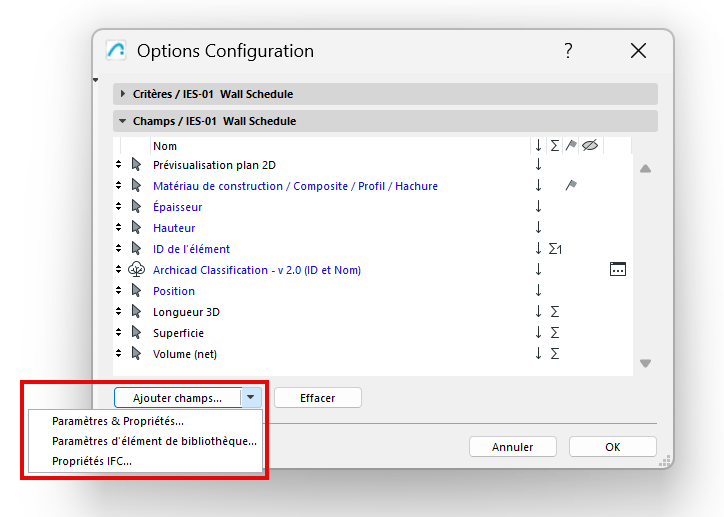Collapse the Champs / IES-01 Wall Schedule section
This screenshot has height=517, width=724.
[x=123, y=121]
